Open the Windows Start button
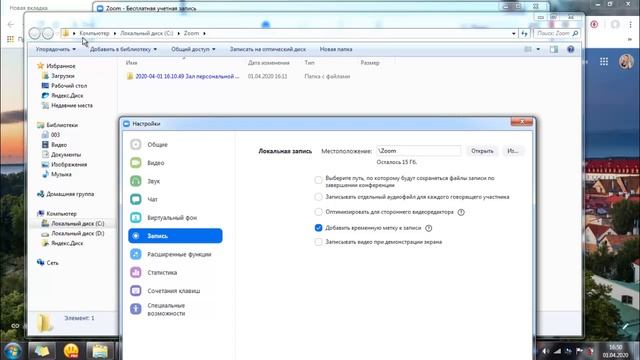Viewport: 640px width, 360px height. coord(13,351)
